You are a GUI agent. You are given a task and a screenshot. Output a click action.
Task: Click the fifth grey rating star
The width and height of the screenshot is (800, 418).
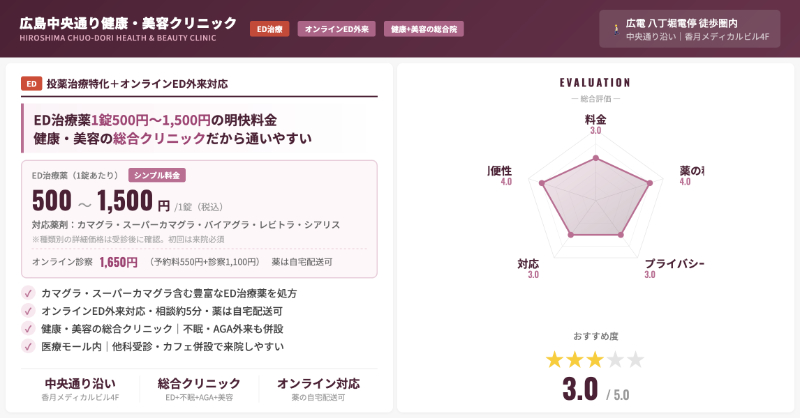coord(635,359)
